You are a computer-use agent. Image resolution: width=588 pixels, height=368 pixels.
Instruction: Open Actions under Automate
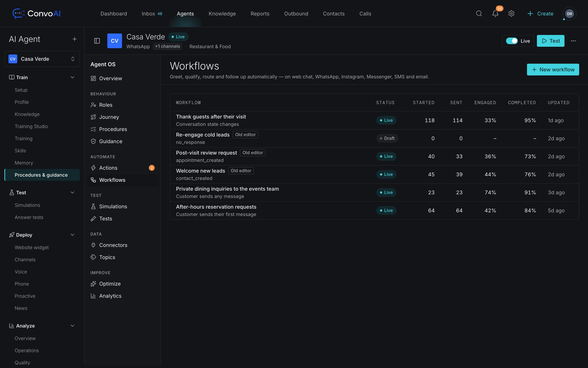point(122,168)
